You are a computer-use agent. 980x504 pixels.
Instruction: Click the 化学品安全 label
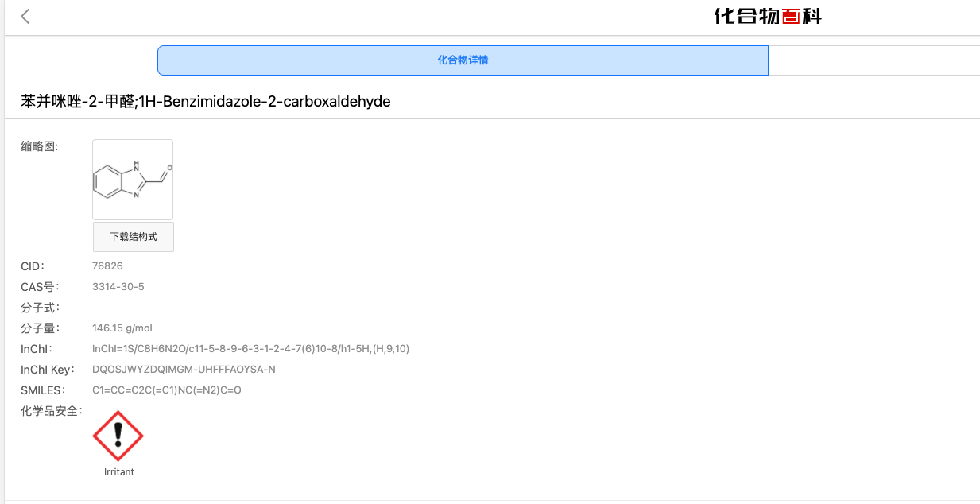52,411
